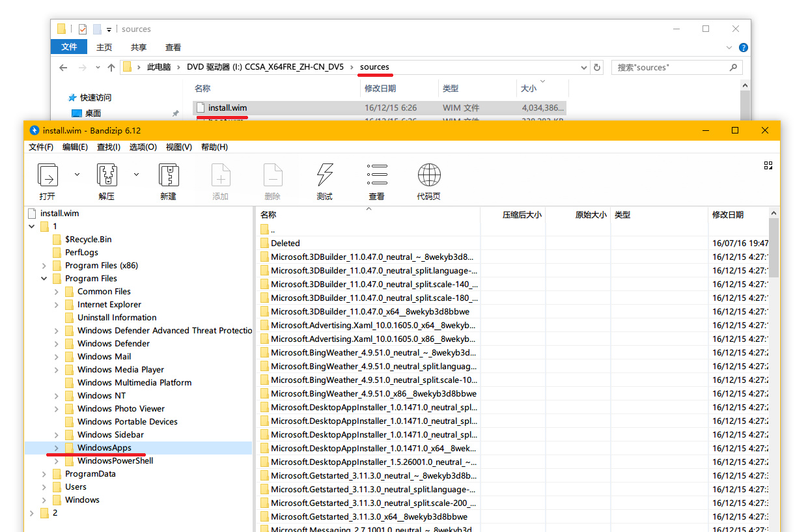Screen dimensions: 808x532
Task: Click the Explorer refresh button beside address bar
Action: point(597,67)
